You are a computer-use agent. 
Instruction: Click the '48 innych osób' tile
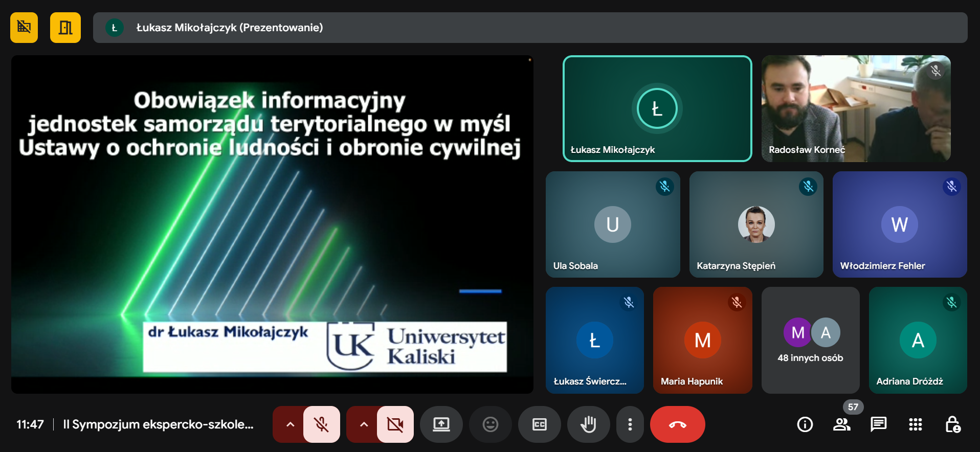(x=810, y=340)
